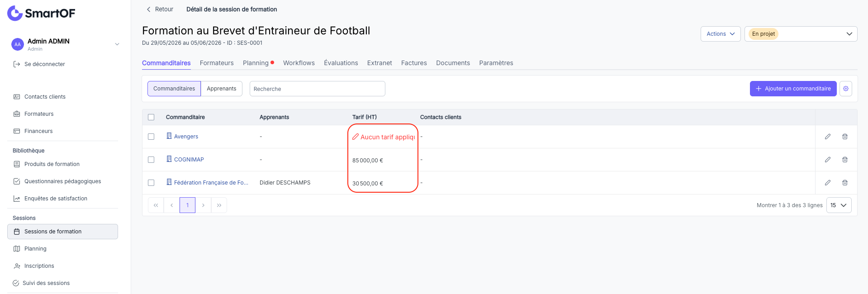Go to last page of pagination
Viewport: 868px width, 294px height.
coord(219,205)
